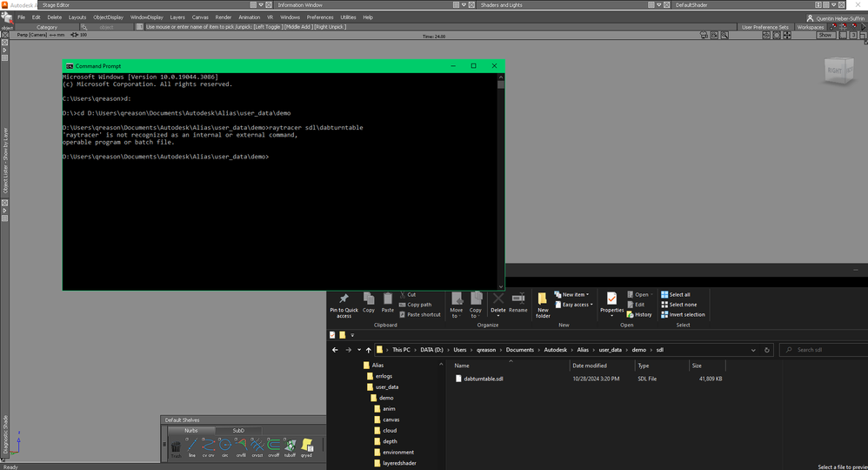Image resolution: width=868 pixels, height=470 pixels.
Task: Select the tuboff tool in shelf
Action: (x=290, y=446)
